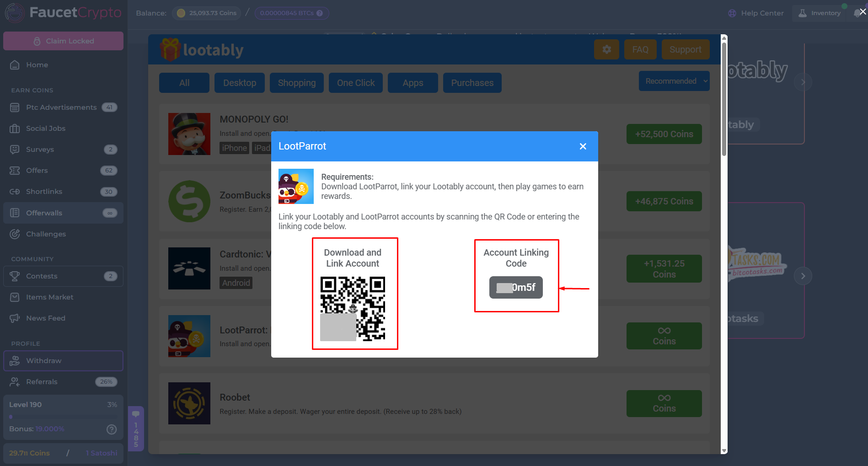
Task: Select the All offers tab
Action: (x=184, y=83)
